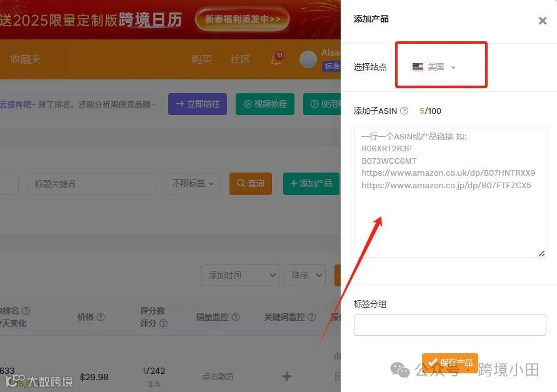Click the textarea resize handle
Screen dimensions: 557x392
(x=542, y=253)
